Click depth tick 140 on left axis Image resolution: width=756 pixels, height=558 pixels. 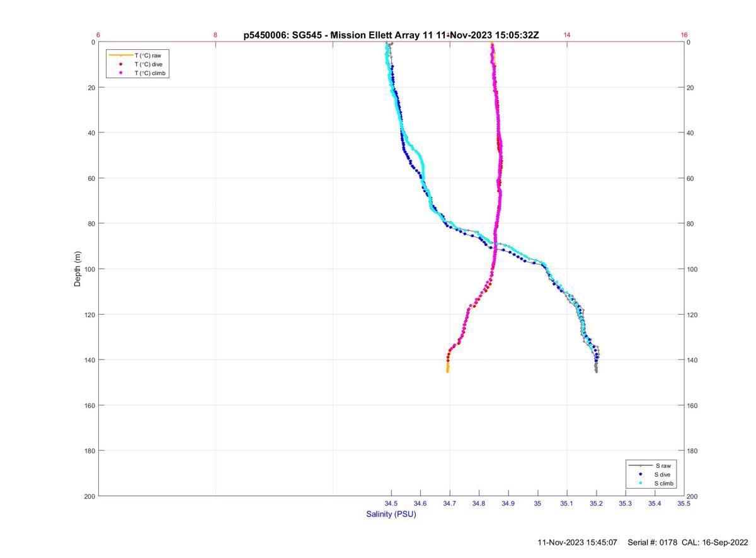pyautogui.click(x=89, y=360)
